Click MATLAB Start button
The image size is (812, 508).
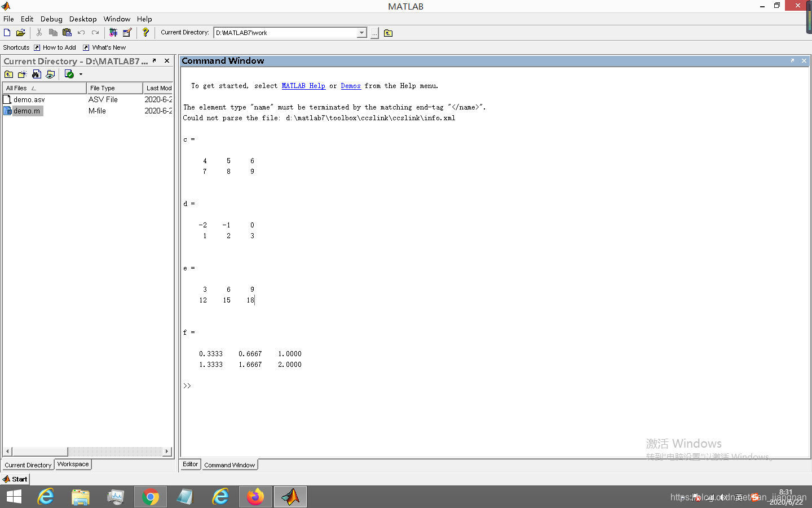tap(15, 479)
